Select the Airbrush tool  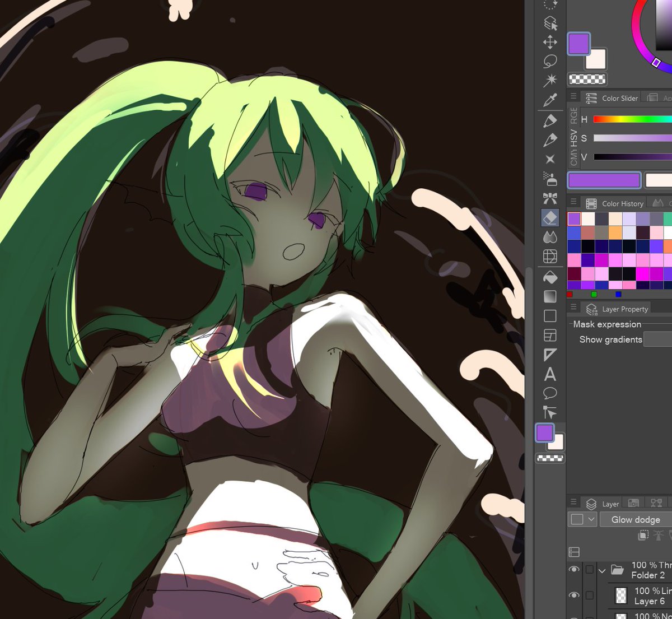click(x=550, y=179)
